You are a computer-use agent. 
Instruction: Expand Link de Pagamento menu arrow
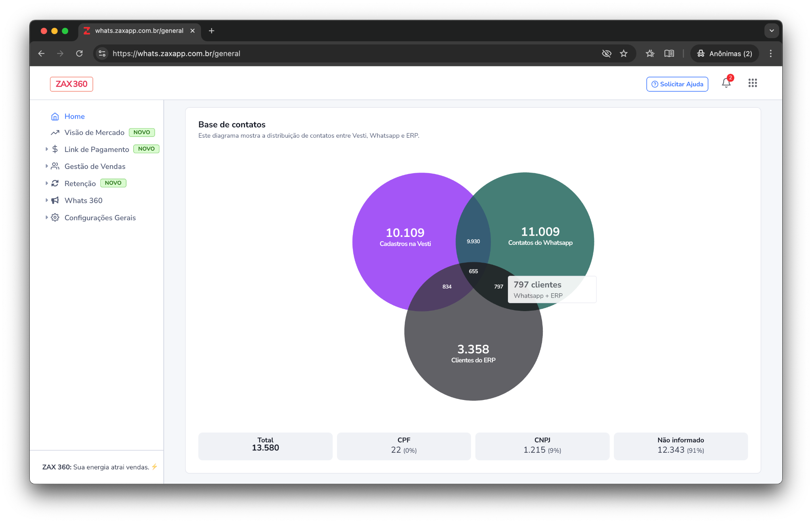tap(47, 149)
